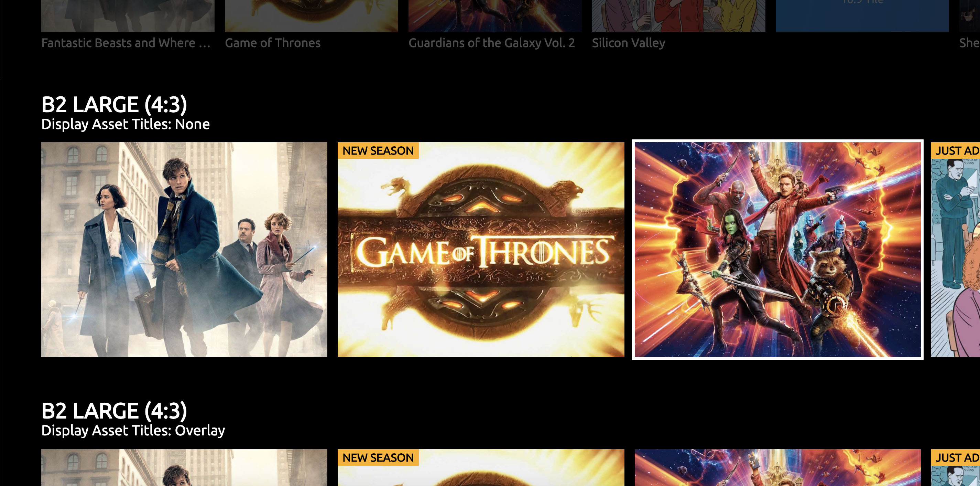This screenshot has height=486, width=980.
Task: Click the 'Silicon Valley' title in the top row
Action: (x=629, y=43)
